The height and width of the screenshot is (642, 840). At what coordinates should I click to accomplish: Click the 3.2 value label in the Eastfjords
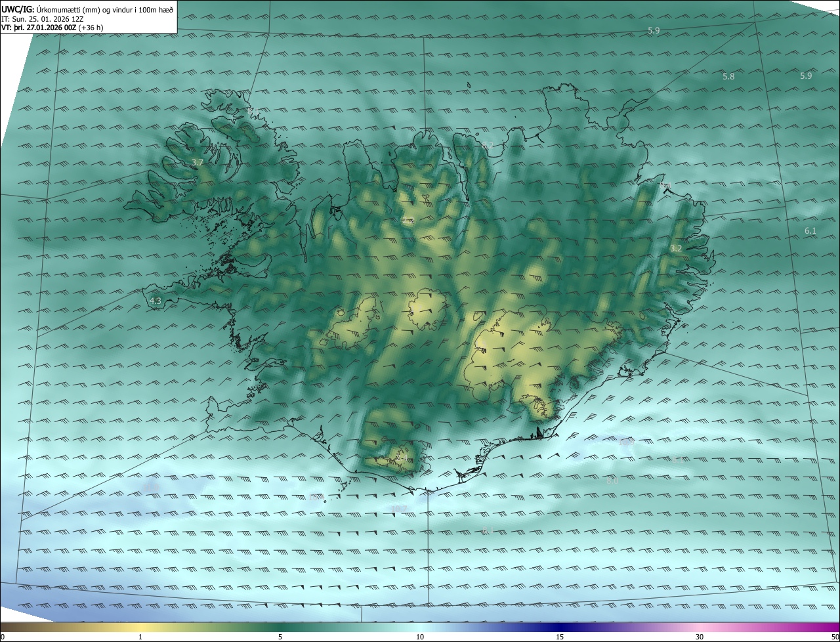coord(677,249)
